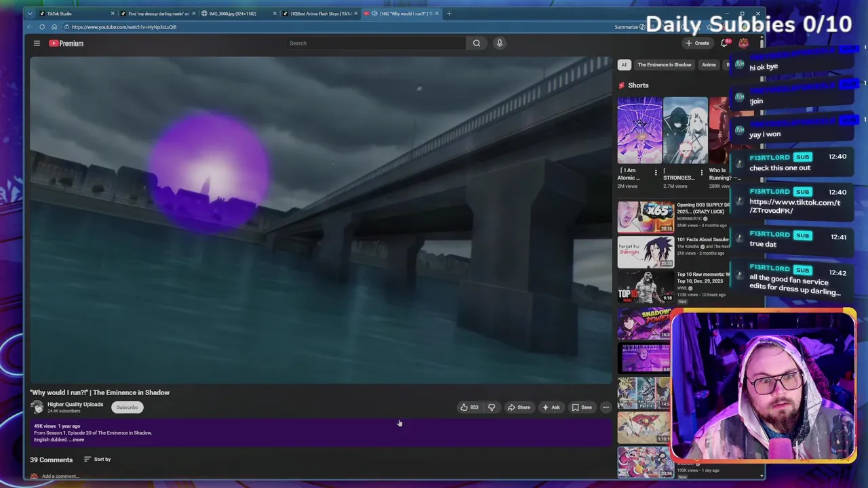The image size is (868, 488).
Task: Switch to the IMG_3008.jpg tab
Action: coord(239,14)
